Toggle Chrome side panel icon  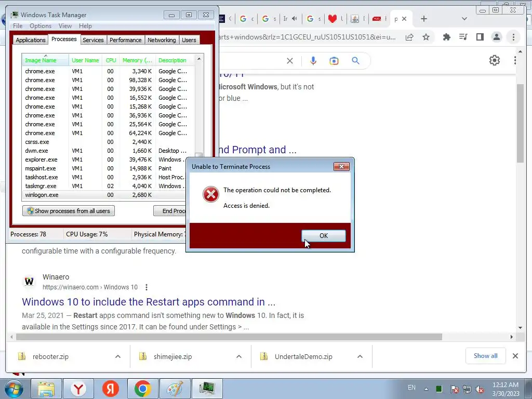point(480,37)
